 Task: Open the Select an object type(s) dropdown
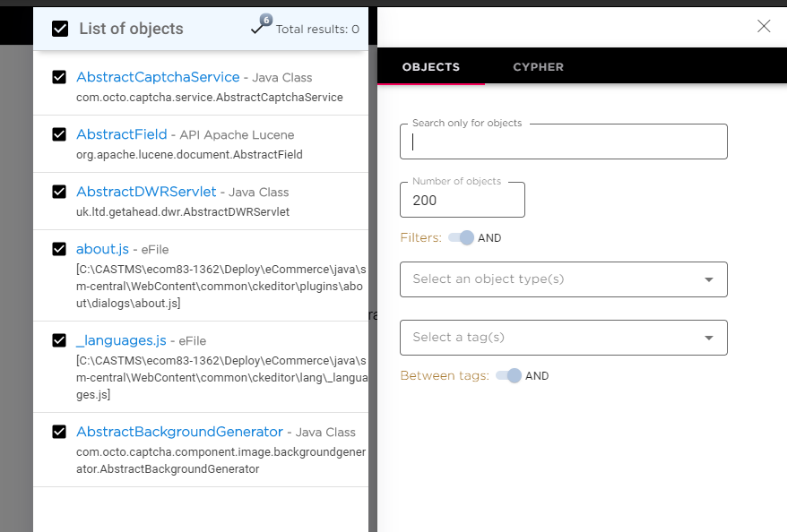click(563, 279)
